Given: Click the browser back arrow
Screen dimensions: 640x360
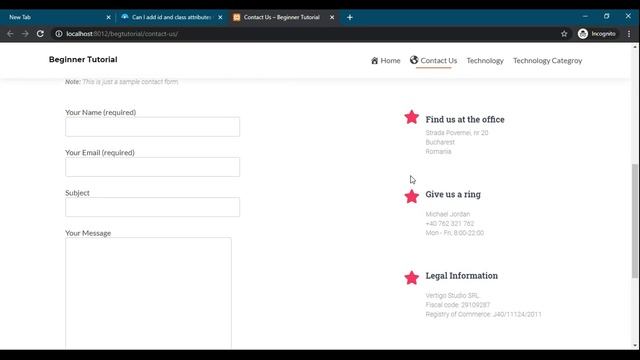Looking at the screenshot, I should tap(10, 34).
